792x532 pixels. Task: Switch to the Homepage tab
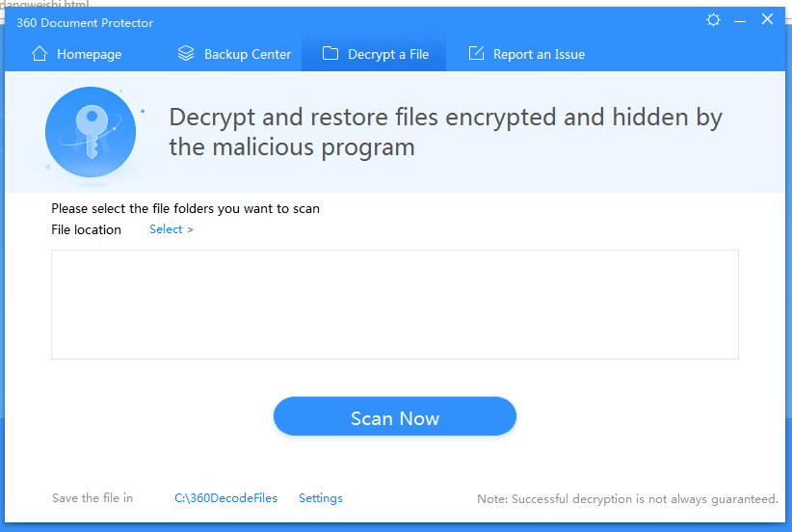(x=76, y=54)
